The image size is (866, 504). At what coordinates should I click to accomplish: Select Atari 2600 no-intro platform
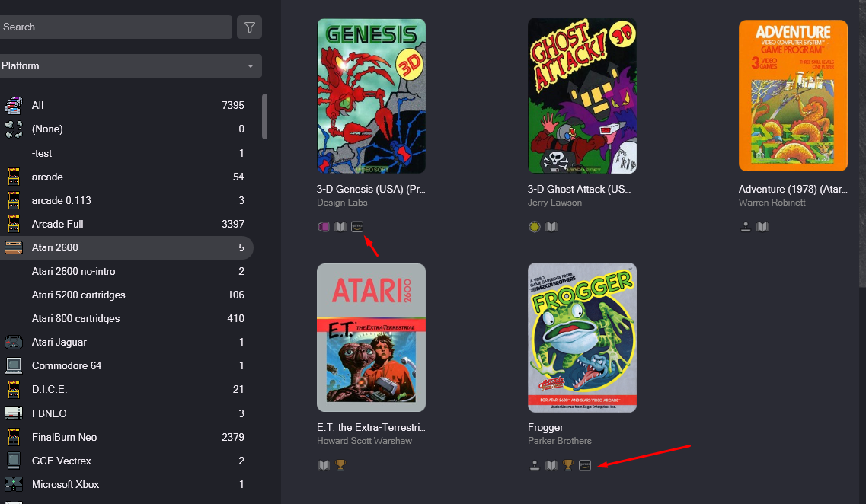click(x=126, y=271)
